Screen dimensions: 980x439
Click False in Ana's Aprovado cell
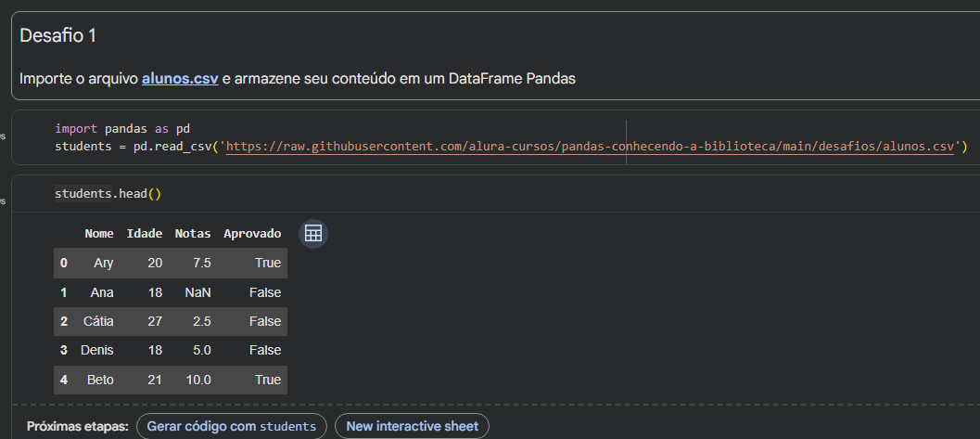pos(265,292)
